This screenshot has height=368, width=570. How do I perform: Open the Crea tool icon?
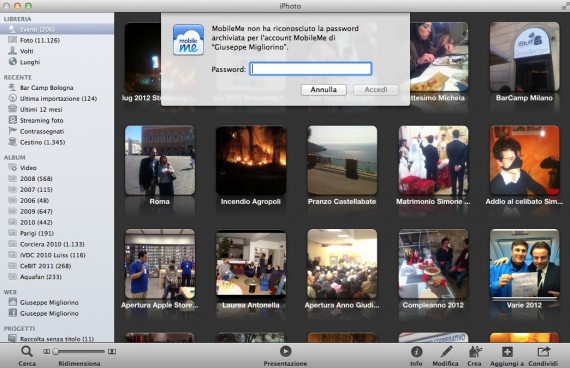point(475,352)
